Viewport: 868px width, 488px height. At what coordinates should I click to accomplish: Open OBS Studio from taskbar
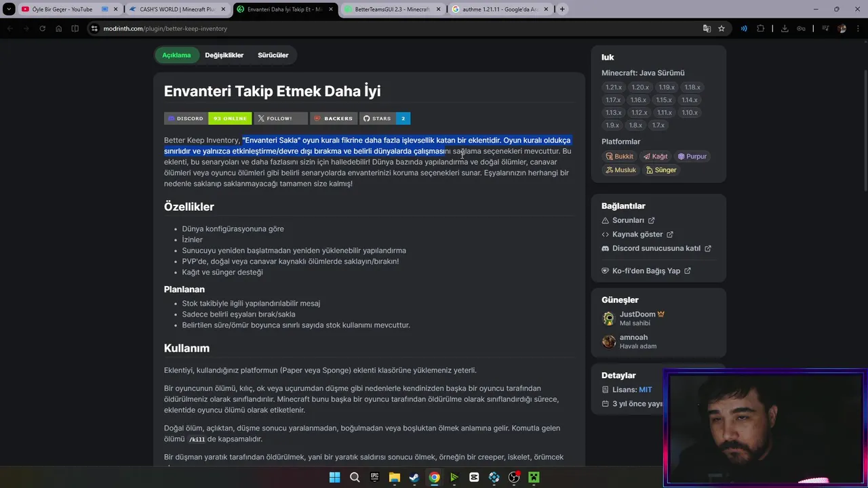pos(514,477)
